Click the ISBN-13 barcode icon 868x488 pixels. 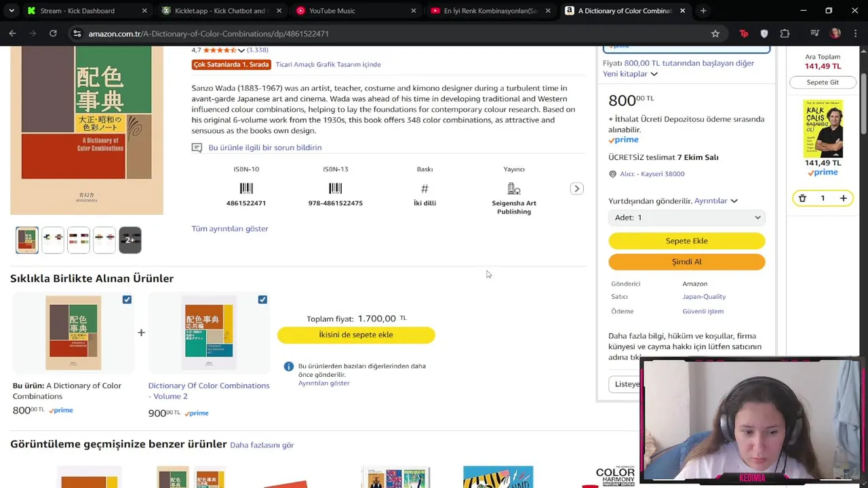click(335, 188)
